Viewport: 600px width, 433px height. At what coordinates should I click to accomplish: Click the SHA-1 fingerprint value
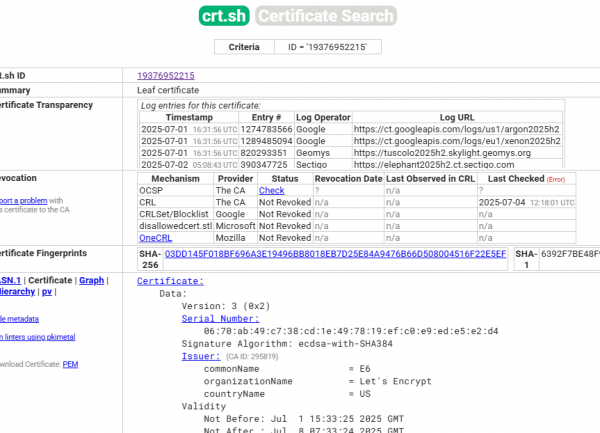pyautogui.click(x=570, y=254)
